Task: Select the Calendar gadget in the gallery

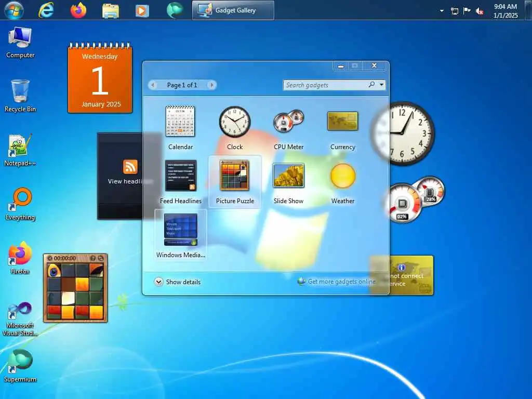Action: pos(180,128)
